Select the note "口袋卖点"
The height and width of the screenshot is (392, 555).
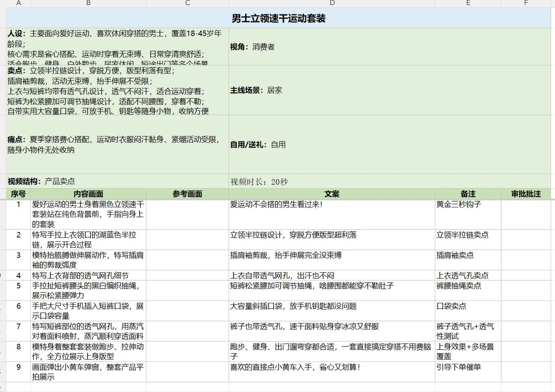[x=451, y=306]
